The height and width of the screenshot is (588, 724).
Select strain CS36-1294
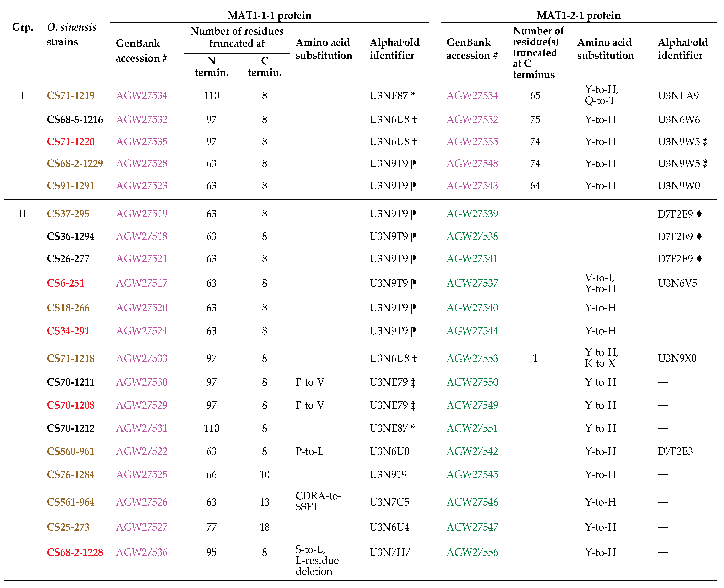point(71,236)
